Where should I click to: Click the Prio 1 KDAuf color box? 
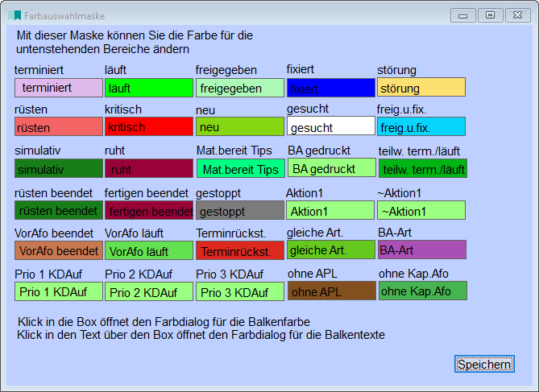[x=59, y=291]
